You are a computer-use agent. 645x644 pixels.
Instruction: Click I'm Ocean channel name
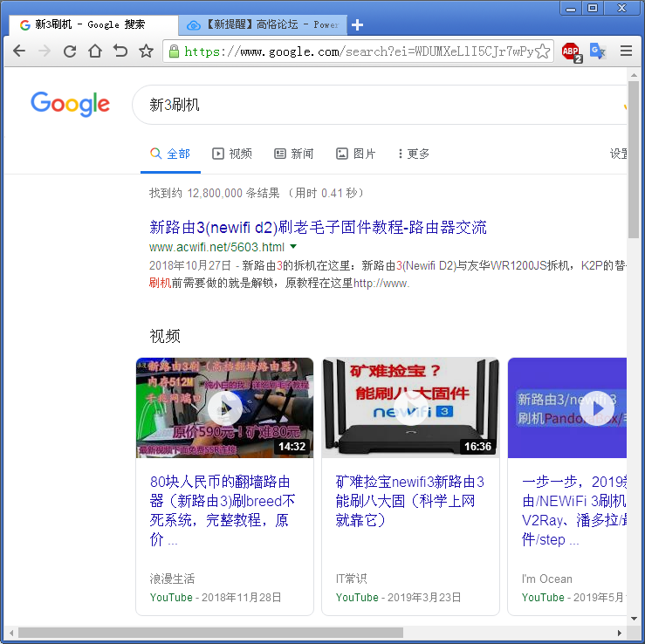(546, 579)
